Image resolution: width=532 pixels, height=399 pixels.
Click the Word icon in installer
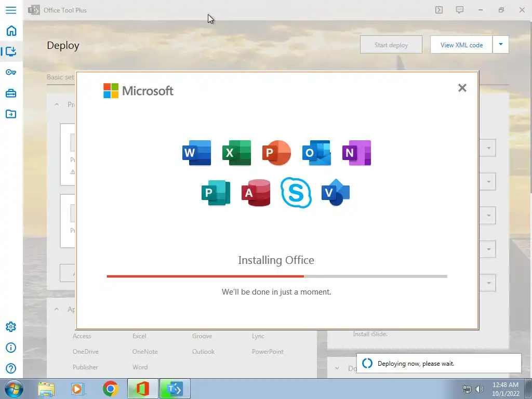coord(196,153)
